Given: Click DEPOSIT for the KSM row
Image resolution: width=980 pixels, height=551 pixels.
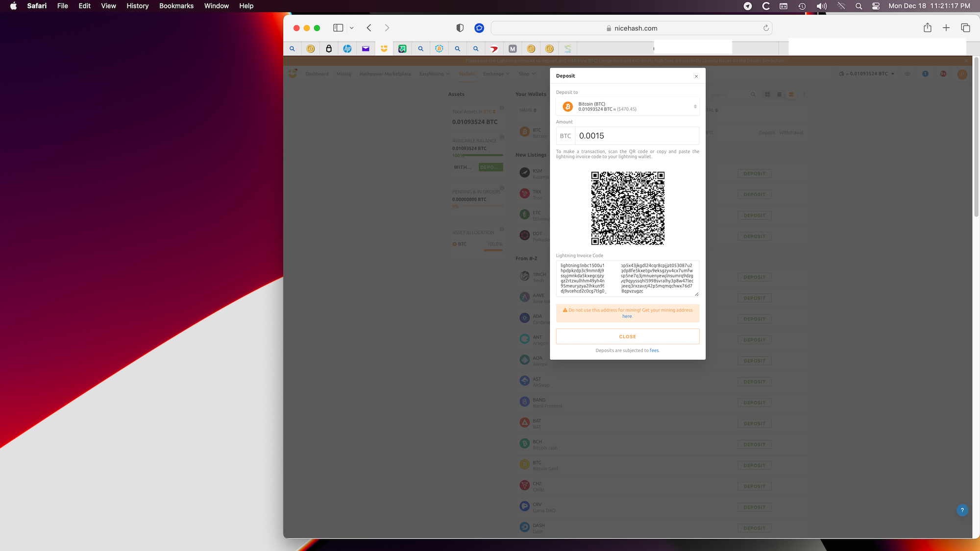Looking at the screenshot, I should (754, 174).
